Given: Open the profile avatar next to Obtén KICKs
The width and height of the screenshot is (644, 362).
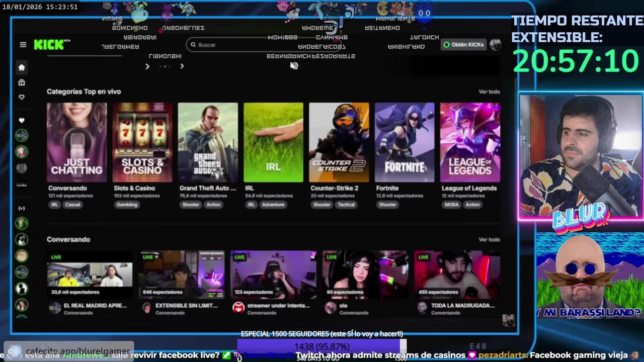Looking at the screenshot, I should 496,45.
